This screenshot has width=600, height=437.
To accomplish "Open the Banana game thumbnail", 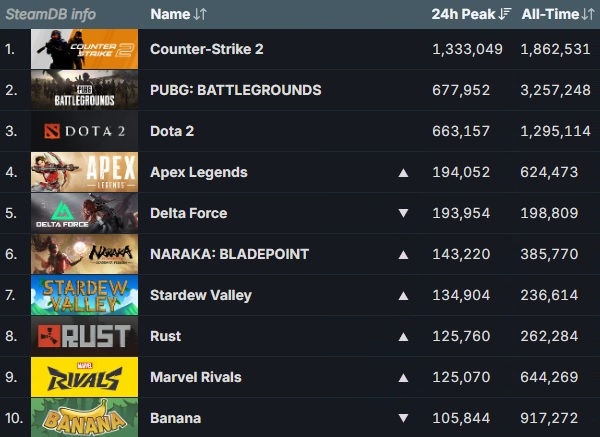I will coord(85,417).
